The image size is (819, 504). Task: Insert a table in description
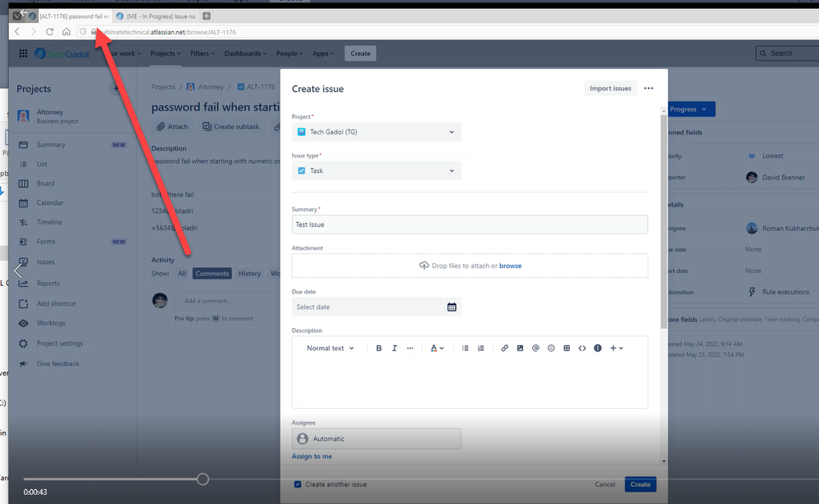tap(566, 348)
